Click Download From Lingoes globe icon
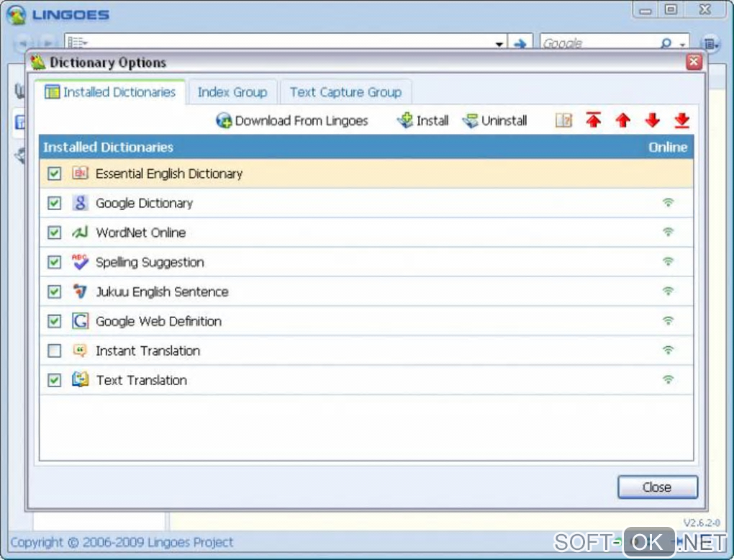734x560 pixels. click(224, 121)
